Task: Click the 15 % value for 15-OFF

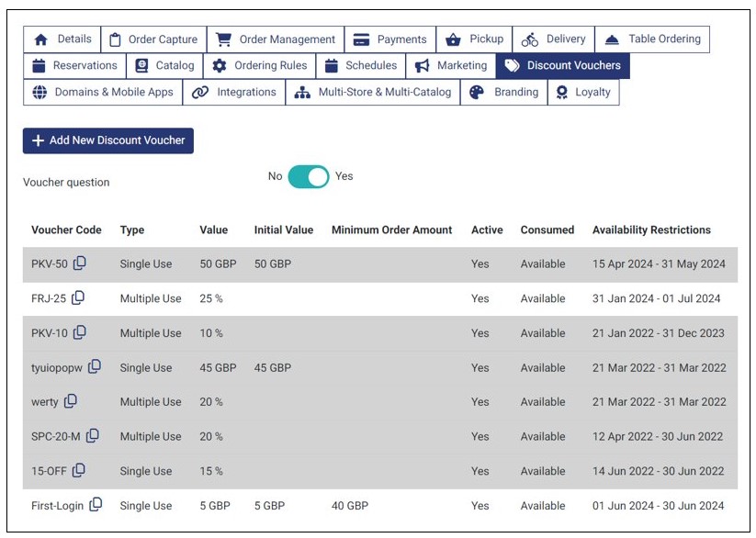Action: 211,471
